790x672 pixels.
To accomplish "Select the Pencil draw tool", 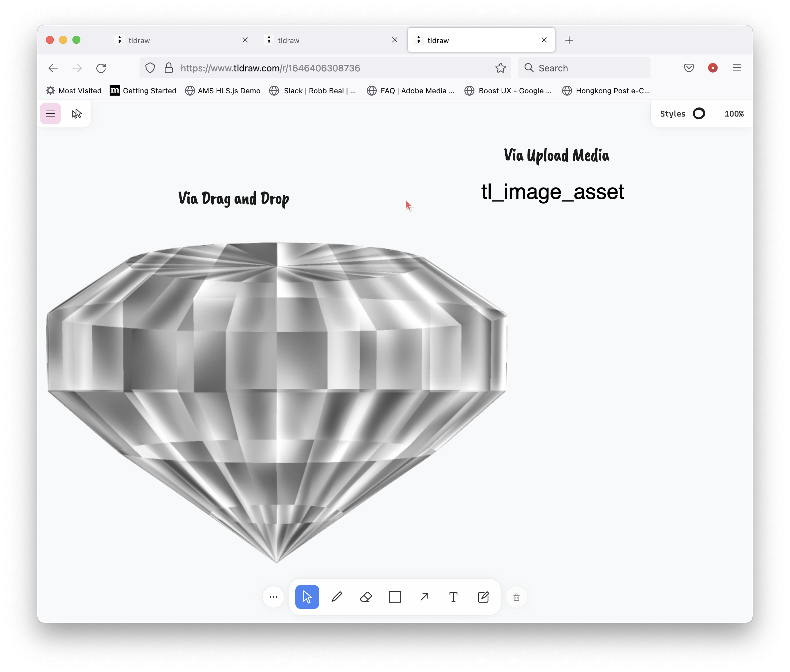I will click(337, 597).
